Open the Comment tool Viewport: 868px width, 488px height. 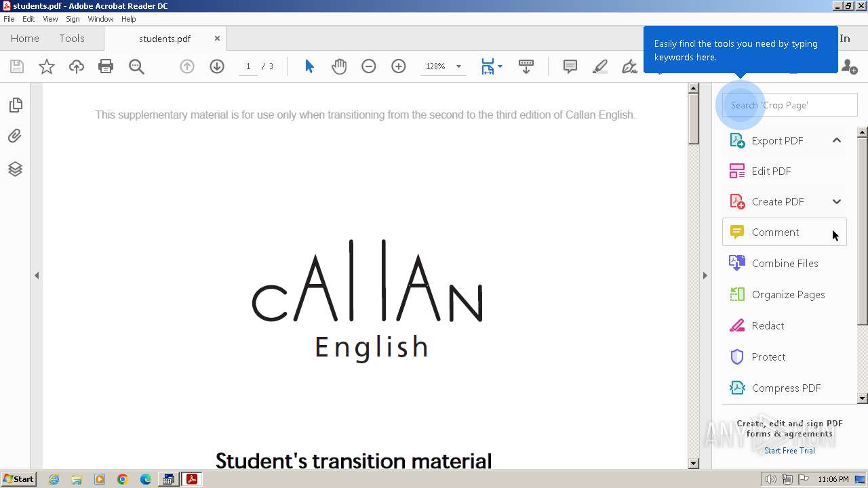(x=785, y=232)
